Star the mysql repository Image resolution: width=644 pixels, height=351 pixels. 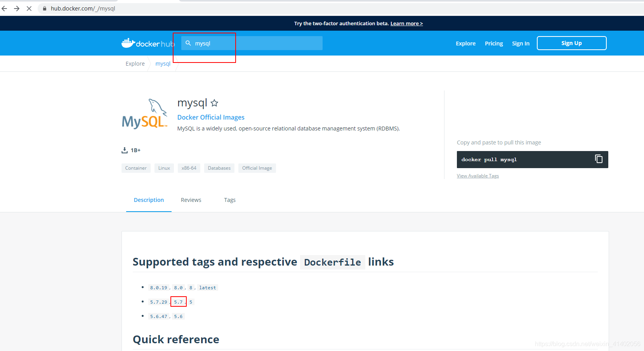[x=214, y=103]
